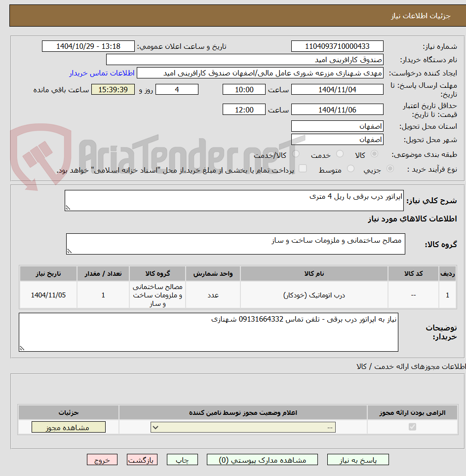
Task: Click the واحد شمارش column header
Action: tap(213, 274)
